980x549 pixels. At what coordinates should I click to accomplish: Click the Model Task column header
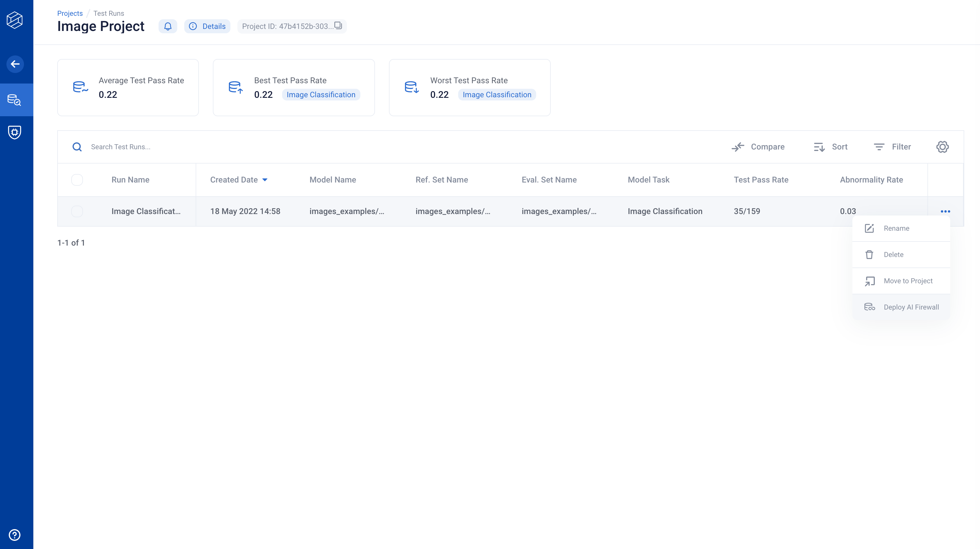click(649, 180)
